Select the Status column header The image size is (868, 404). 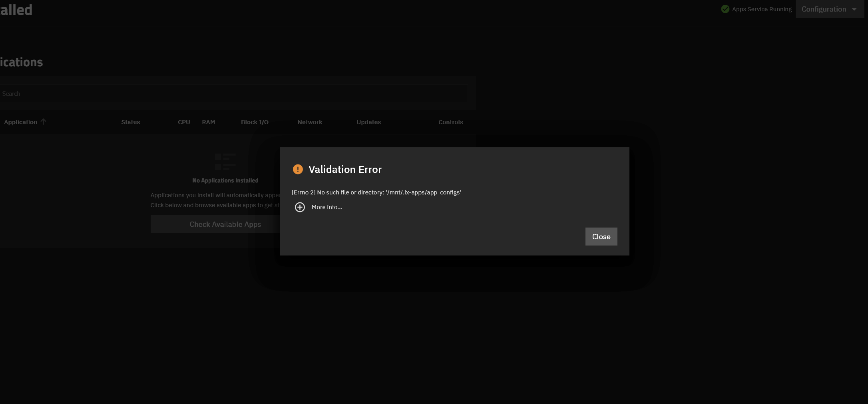pos(131,122)
